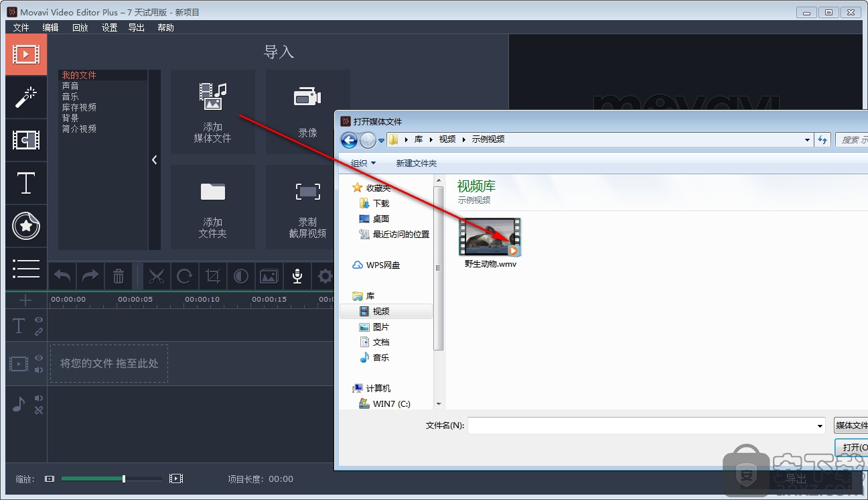The width and height of the screenshot is (868, 500).
Task: Click the Record Screencast tile
Action: (x=307, y=207)
